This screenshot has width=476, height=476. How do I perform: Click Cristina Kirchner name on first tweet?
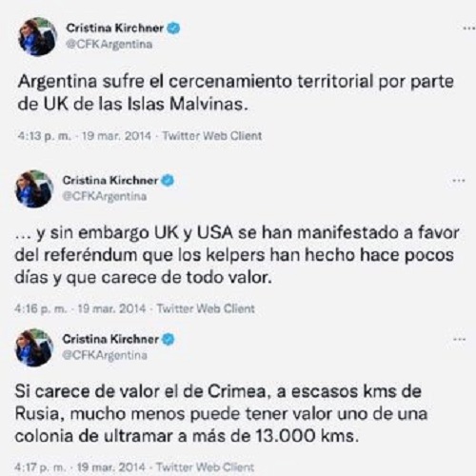coord(114,28)
